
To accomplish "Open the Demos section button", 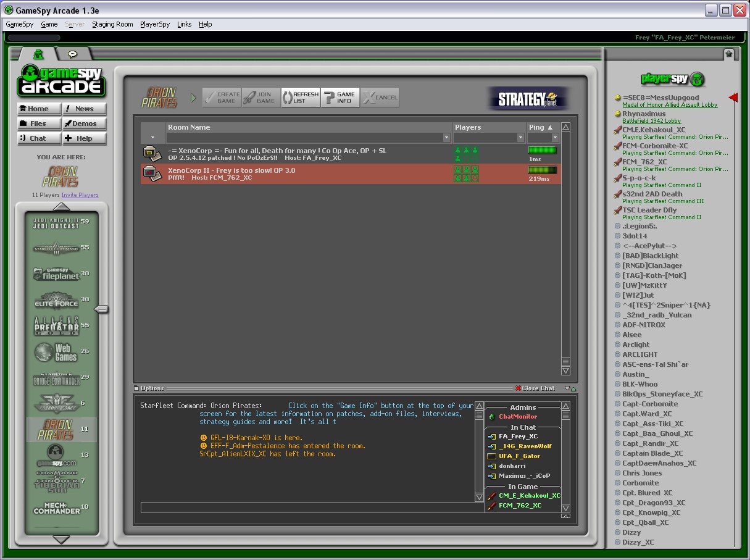I will click(x=84, y=123).
